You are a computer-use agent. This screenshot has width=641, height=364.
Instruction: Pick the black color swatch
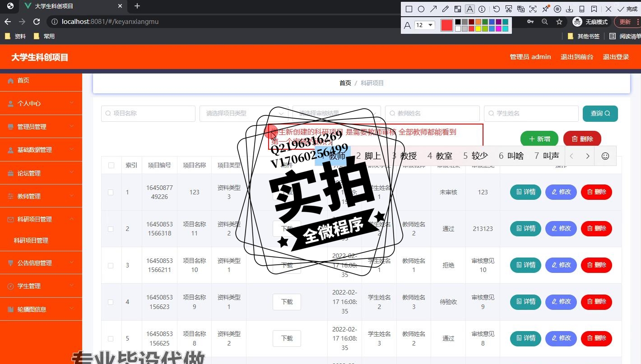tap(458, 22)
